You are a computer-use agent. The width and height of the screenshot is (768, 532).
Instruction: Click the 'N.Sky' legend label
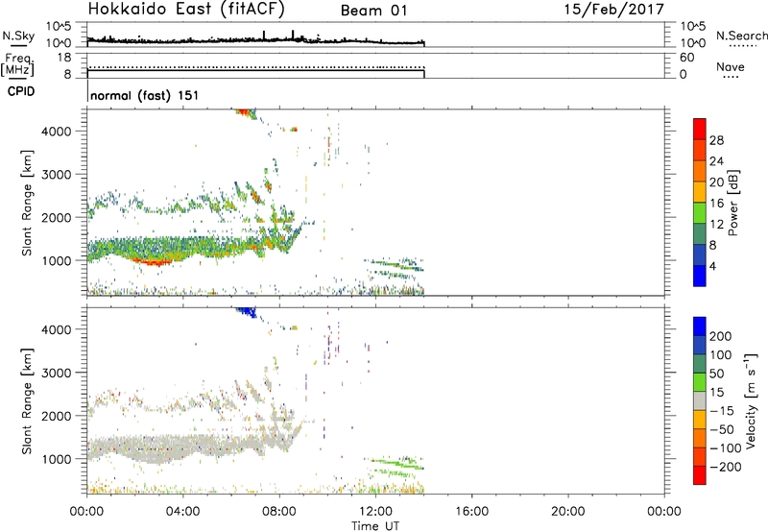pyautogui.click(x=18, y=36)
